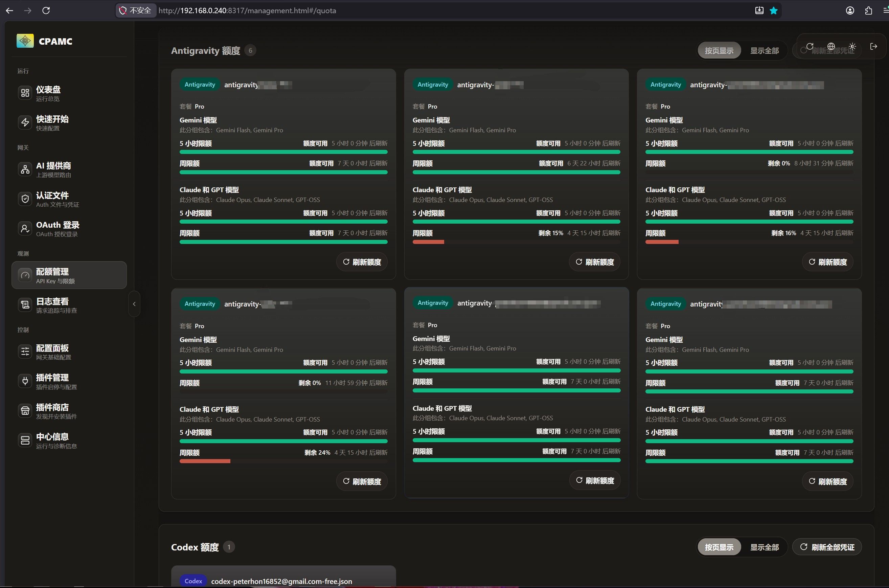The height and width of the screenshot is (588, 889).
Task: Click the Codex tag on codex-peterhon16852 card
Action: tap(193, 581)
